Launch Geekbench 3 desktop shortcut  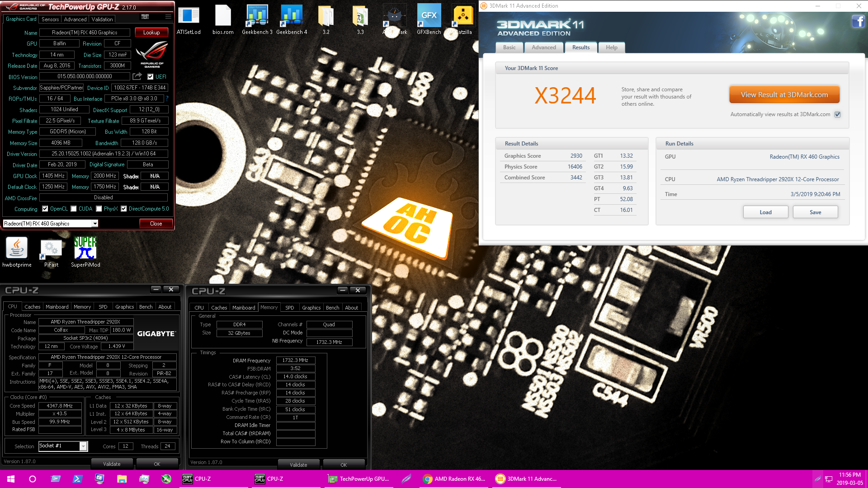pyautogui.click(x=257, y=19)
